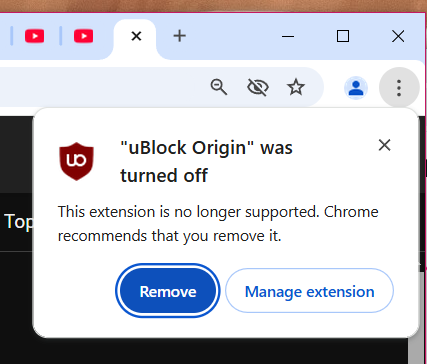This screenshot has height=364, width=427.
Task: Click the 'was turned off' popup heading
Action: 206,161
